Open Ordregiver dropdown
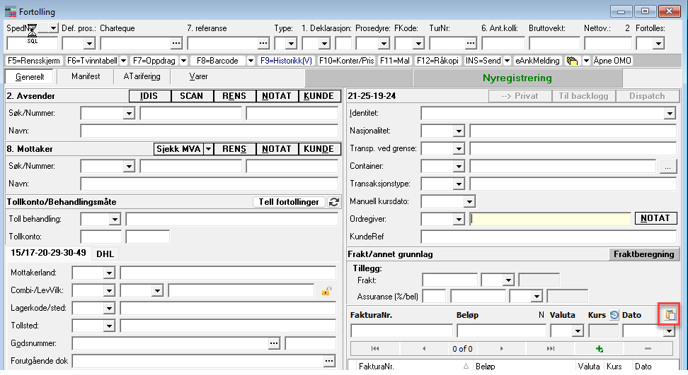The height and width of the screenshot is (375, 688). coord(459,219)
